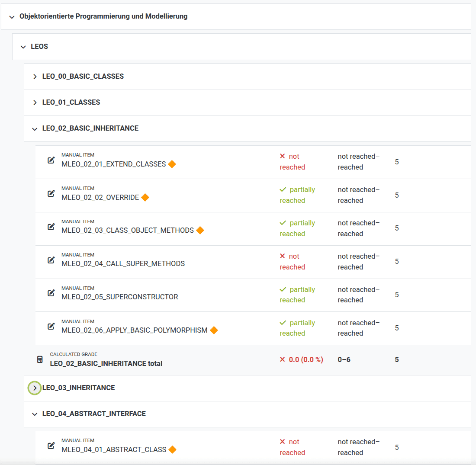Click red X status icon for MLEO_02_01_EXTEND_CLASSES
Image resolution: width=476 pixels, height=465 pixels.
pyautogui.click(x=282, y=156)
